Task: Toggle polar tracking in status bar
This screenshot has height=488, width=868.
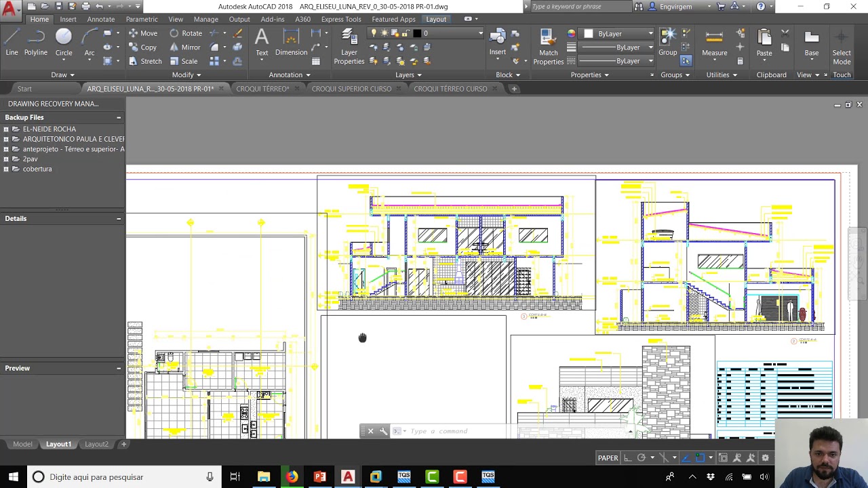Action: point(641,458)
